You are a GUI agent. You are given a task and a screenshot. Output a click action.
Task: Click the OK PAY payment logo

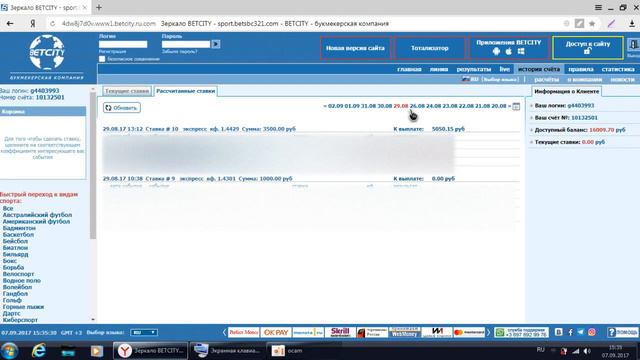pyautogui.click(x=276, y=332)
